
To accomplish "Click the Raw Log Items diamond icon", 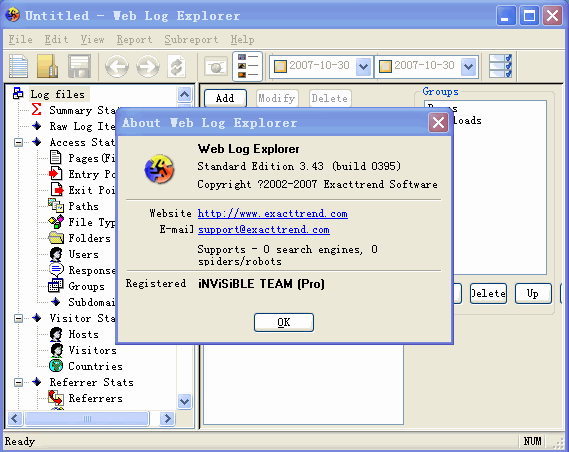I will 36,126.
